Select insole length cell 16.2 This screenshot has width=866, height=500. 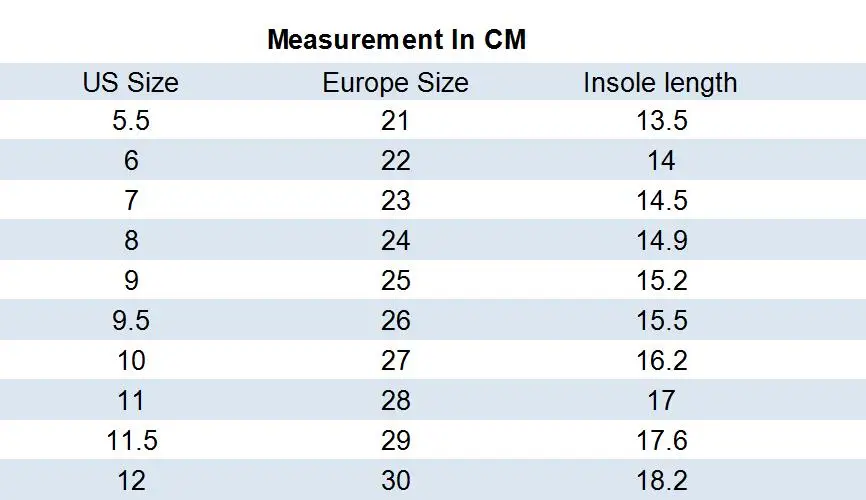pyautogui.click(x=661, y=361)
